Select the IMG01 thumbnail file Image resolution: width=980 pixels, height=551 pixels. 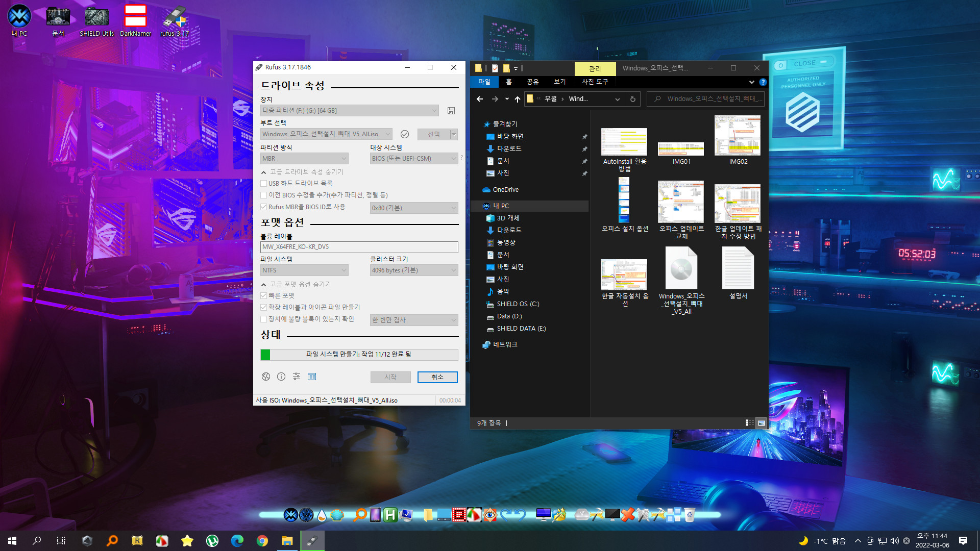[681, 154]
